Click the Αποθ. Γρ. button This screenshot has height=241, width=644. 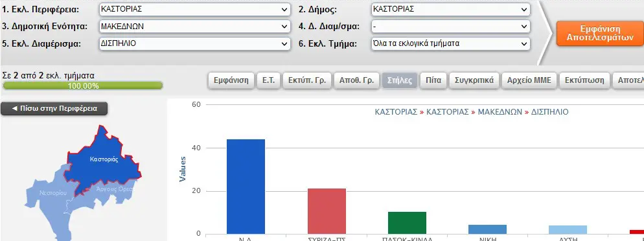coord(356,80)
